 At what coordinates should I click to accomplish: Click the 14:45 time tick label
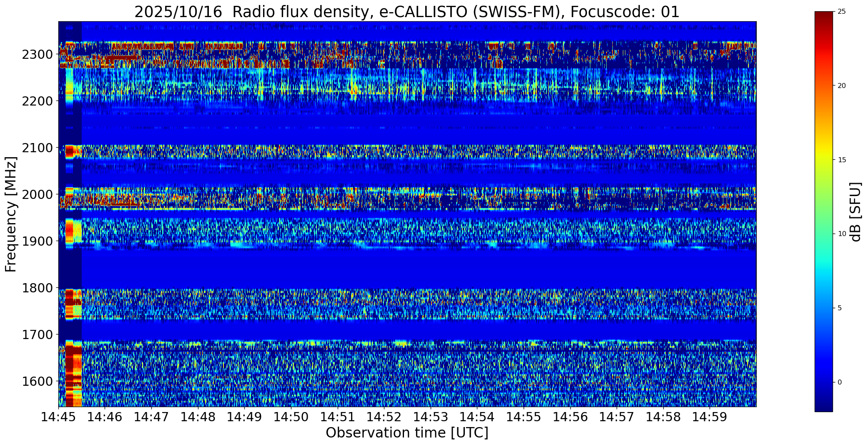click(58, 417)
